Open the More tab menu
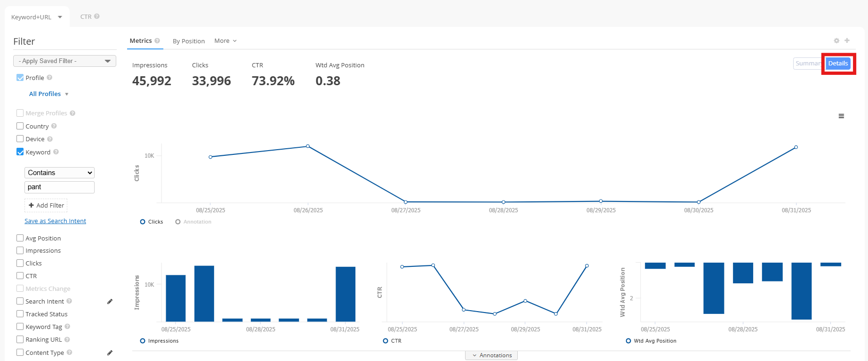Screen dimensions: 868x361 (225, 41)
